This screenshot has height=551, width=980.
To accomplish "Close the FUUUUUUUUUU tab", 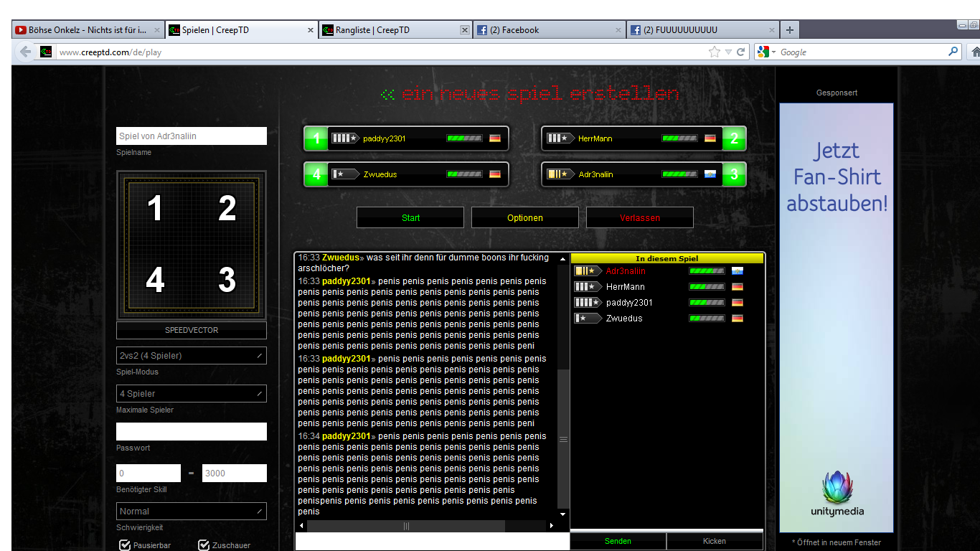I will tap(772, 30).
